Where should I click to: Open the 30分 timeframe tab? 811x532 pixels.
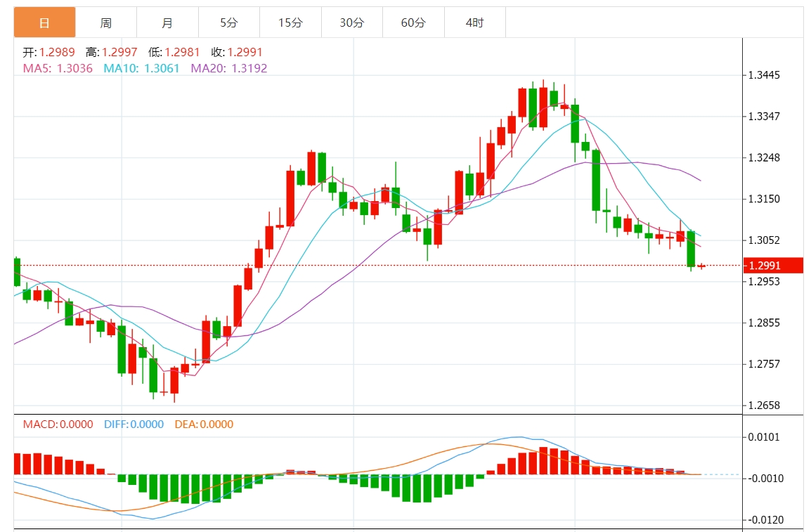352,22
